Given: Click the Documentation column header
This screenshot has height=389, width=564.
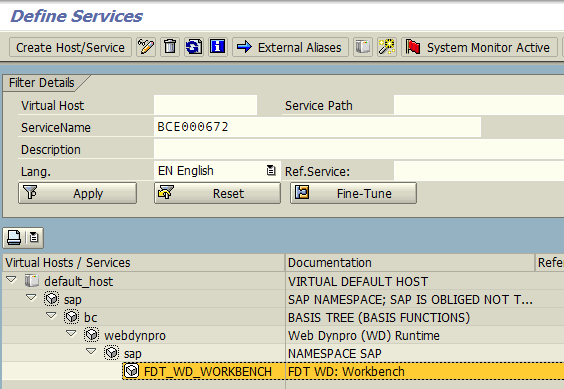Looking at the screenshot, I should pos(410,263).
